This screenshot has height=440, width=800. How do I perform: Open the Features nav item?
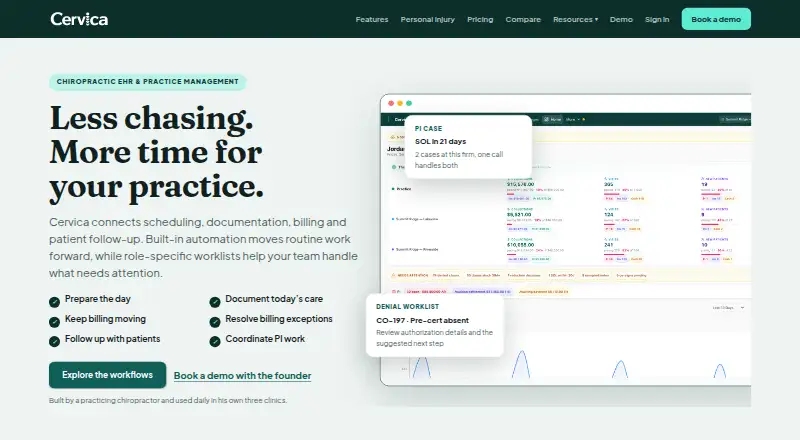(372, 19)
